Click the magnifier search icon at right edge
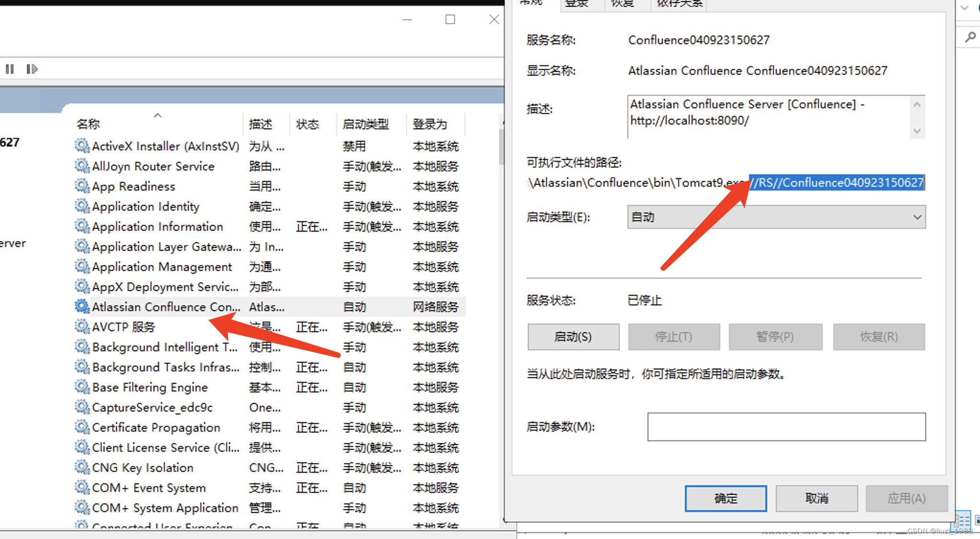 click(x=970, y=37)
